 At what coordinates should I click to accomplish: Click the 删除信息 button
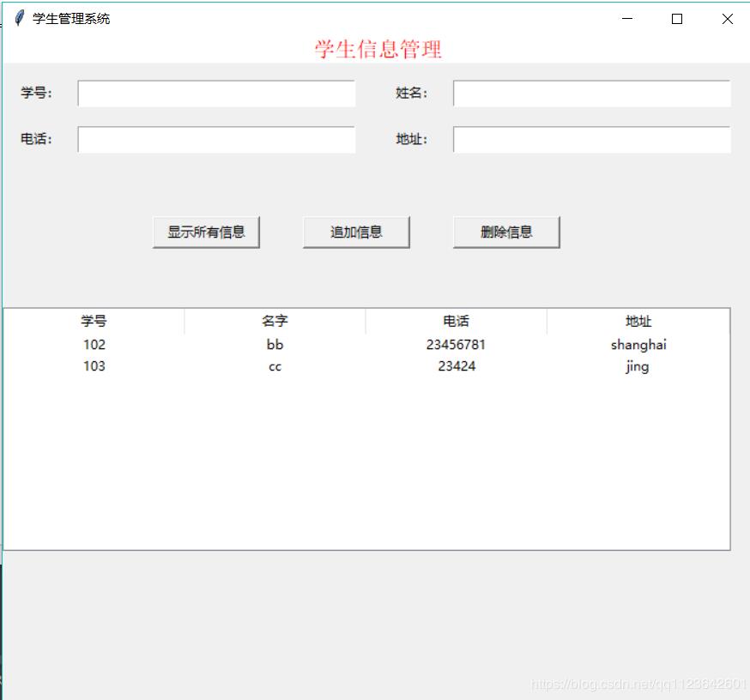(x=505, y=230)
